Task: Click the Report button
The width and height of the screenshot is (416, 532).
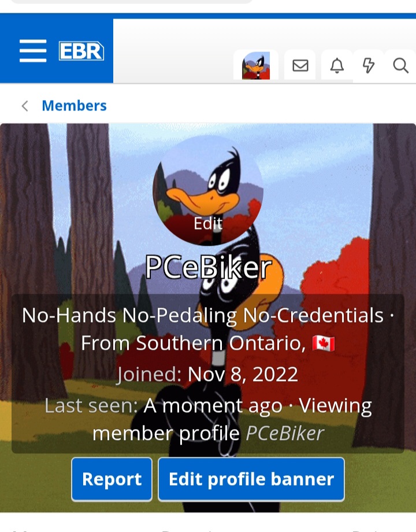Action: pos(112,479)
